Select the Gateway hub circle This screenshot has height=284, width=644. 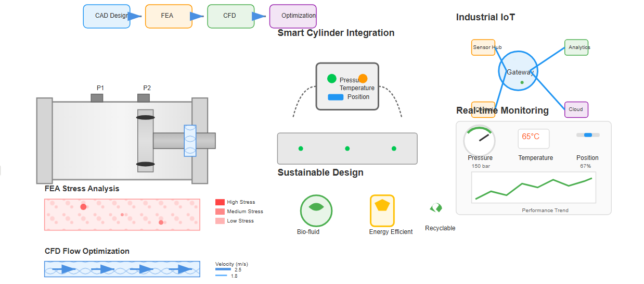click(x=518, y=71)
